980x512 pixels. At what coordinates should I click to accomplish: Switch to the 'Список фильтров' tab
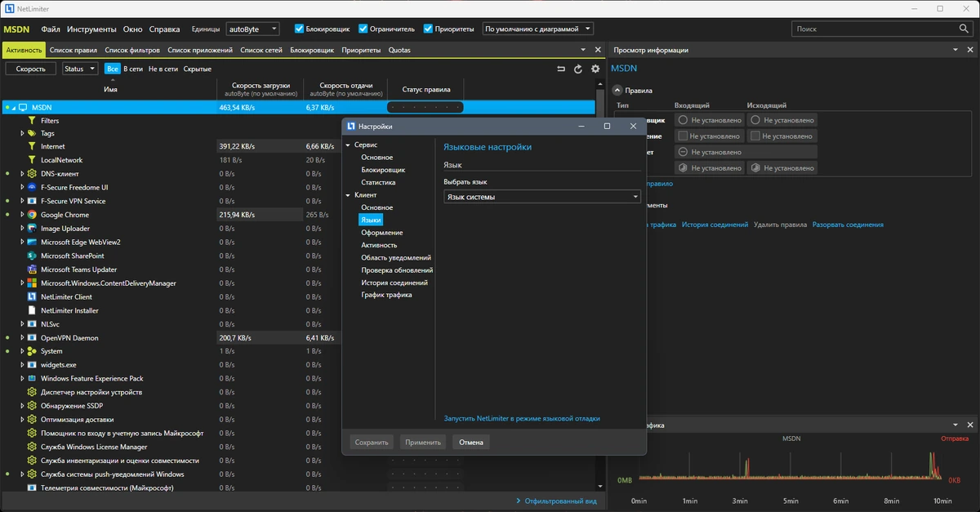pyautogui.click(x=132, y=50)
